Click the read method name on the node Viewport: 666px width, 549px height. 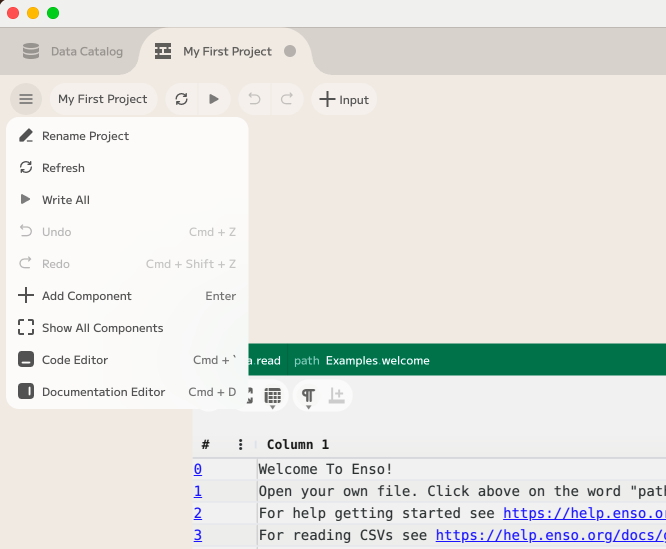coord(268,360)
